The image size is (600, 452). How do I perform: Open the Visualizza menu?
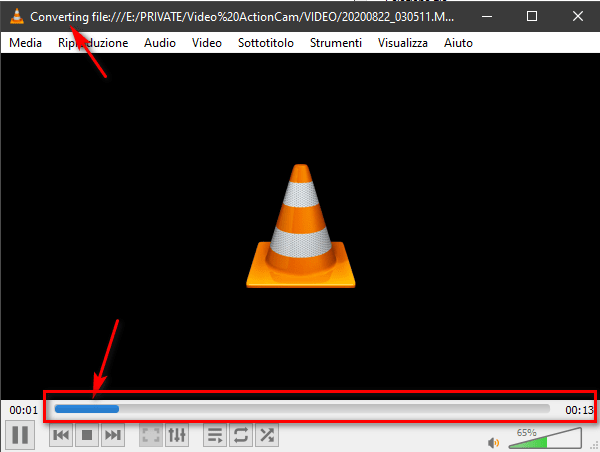tap(403, 43)
